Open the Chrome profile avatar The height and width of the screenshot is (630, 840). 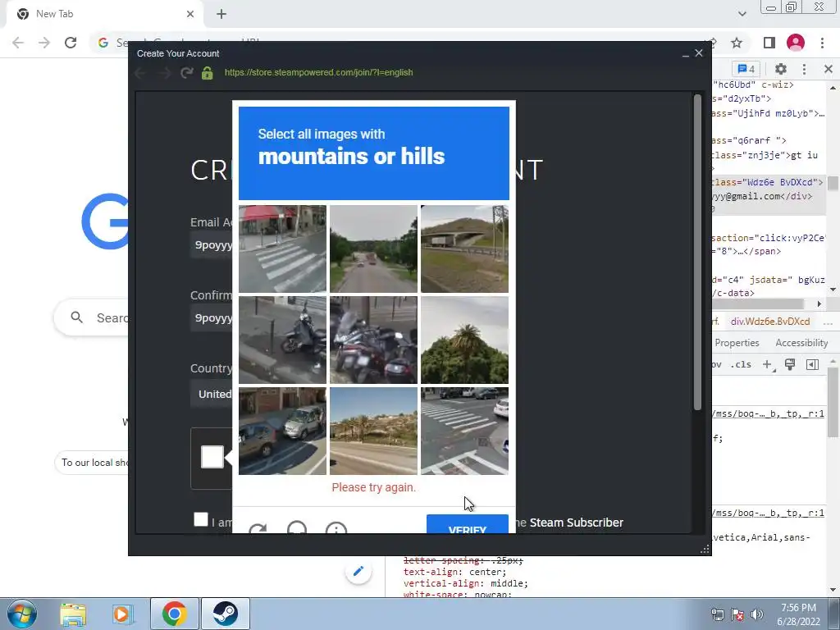796,43
